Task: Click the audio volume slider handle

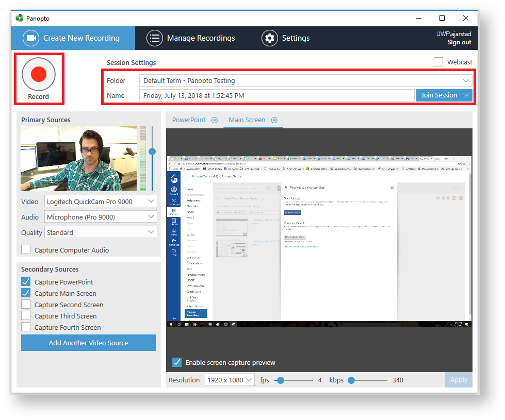Action: click(152, 152)
